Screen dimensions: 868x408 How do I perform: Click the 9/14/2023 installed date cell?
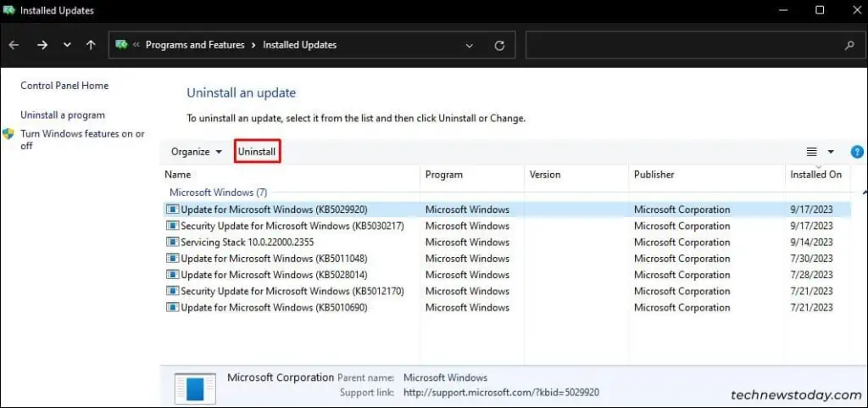(x=811, y=242)
